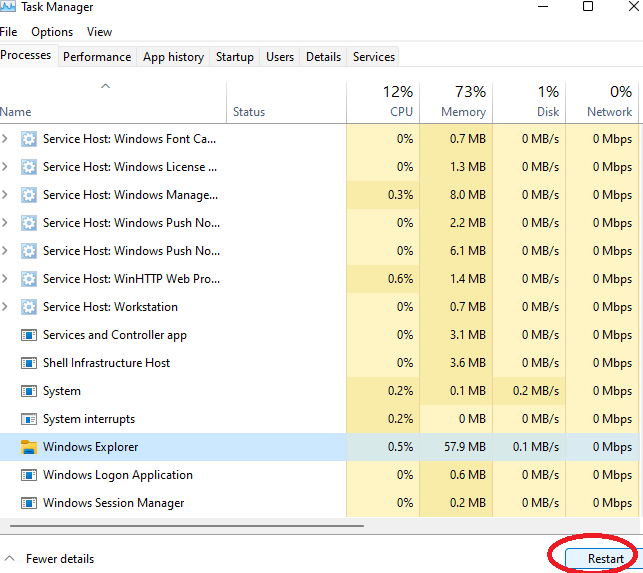643x573 pixels.
Task: Click icon beside Windows Session Manager
Action: (29, 503)
